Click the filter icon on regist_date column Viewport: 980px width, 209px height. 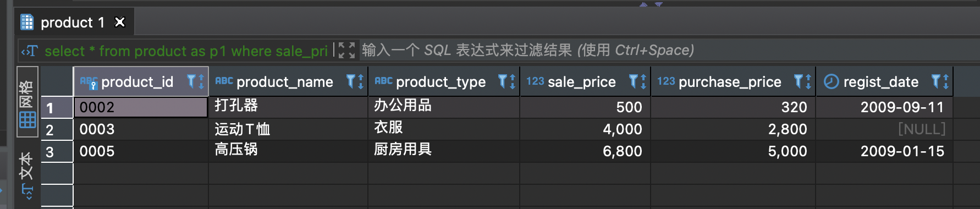(936, 82)
